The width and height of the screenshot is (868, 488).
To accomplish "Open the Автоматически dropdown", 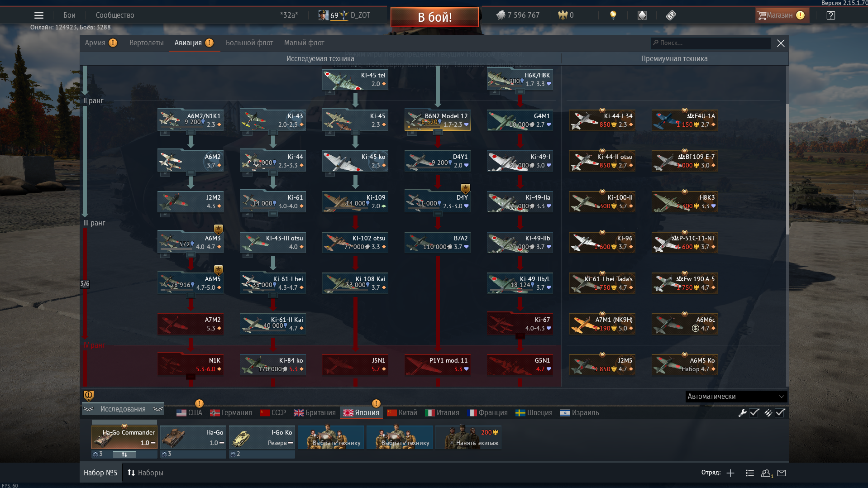I will tap(736, 397).
